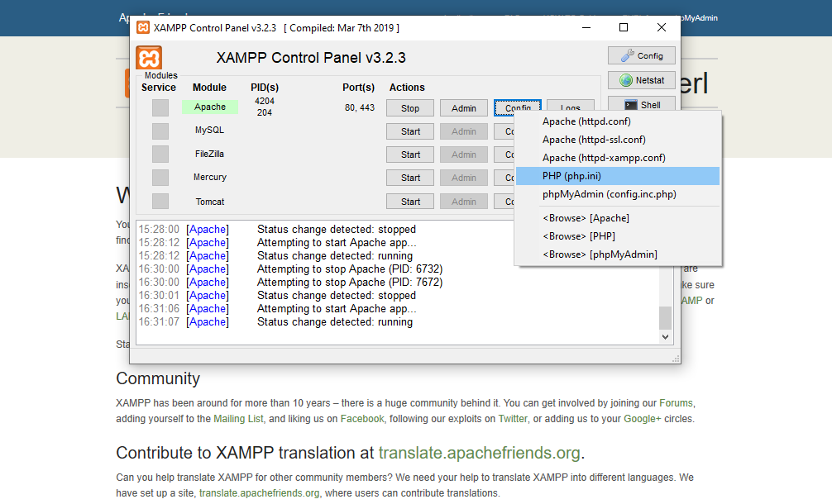Select Apache (httpd-xampp.conf) menu entry
Viewport: 832px width, 504px height.
pos(618,158)
